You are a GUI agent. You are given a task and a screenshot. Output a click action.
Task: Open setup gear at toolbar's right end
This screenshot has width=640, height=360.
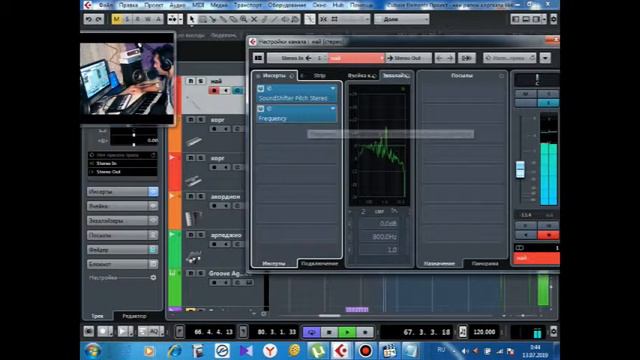(553, 19)
